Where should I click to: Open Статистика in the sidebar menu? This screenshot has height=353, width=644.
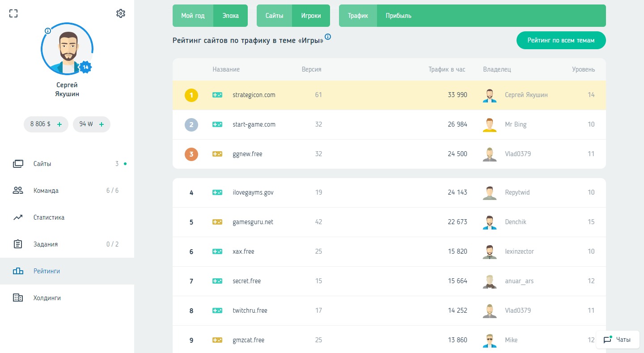click(x=49, y=217)
